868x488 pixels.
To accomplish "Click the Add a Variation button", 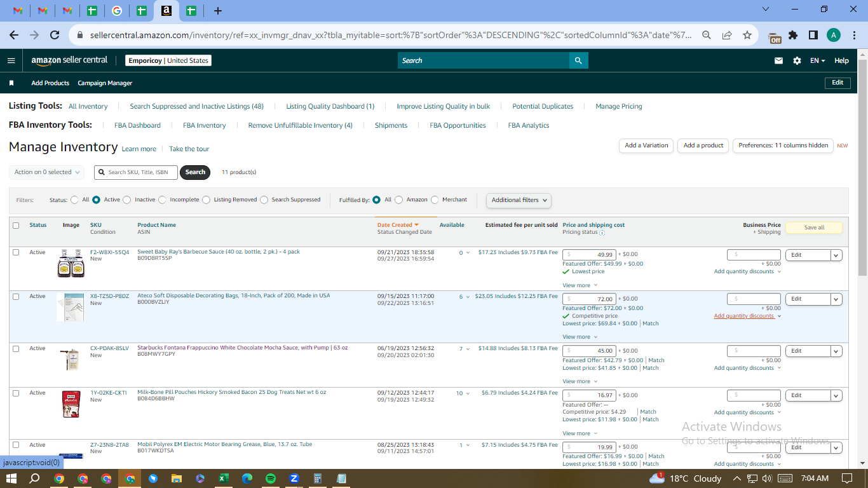I will (646, 146).
